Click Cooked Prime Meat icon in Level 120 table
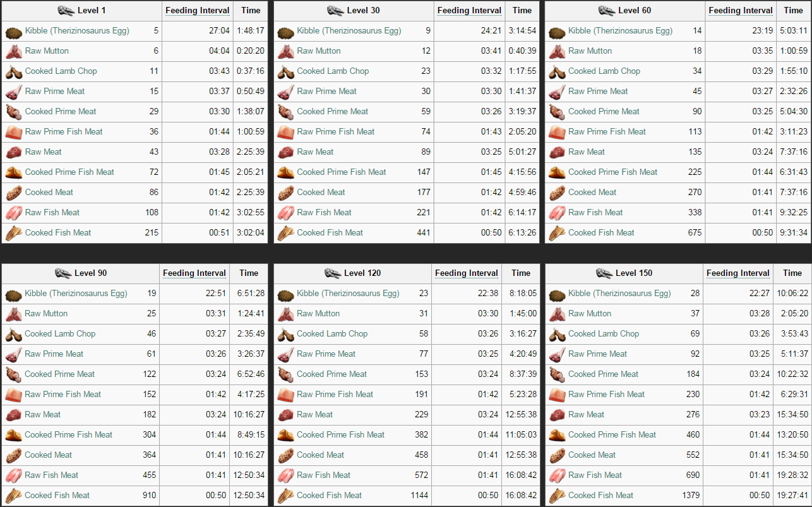The height and width of the screenshot is (507, 812). point(285,375)
